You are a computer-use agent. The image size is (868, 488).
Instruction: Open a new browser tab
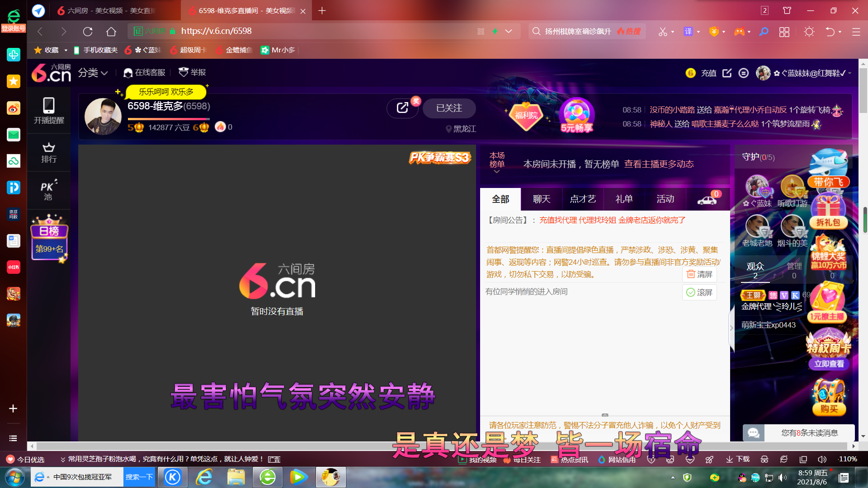coord(322,10)
